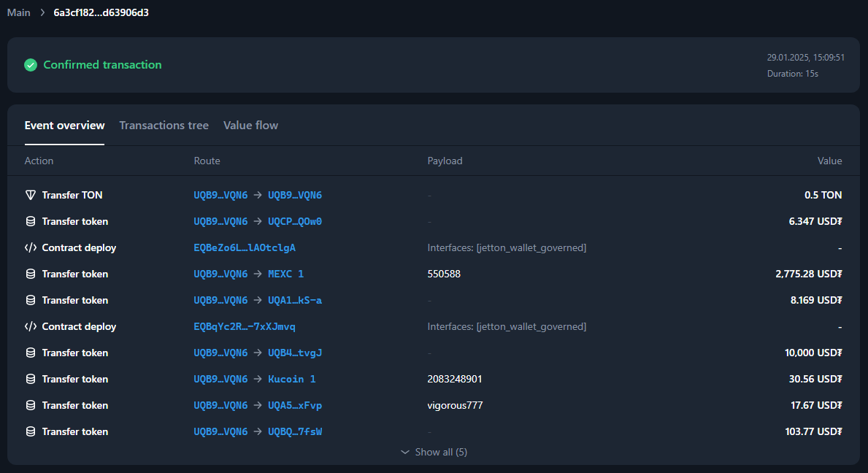This screenshot has width=868, height=473.
Task: Open recipient address UQCP…QOw0
Action: tap(295, 221)
